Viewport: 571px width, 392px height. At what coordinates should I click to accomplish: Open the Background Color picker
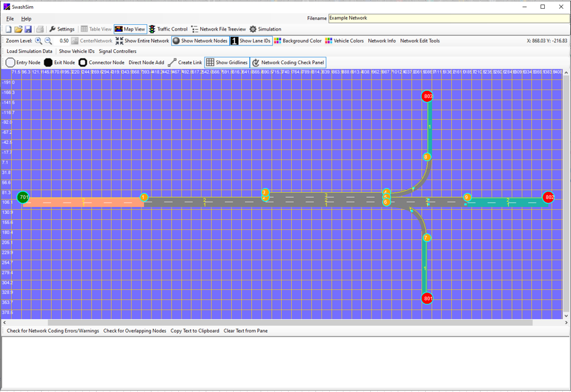[298, 41]
